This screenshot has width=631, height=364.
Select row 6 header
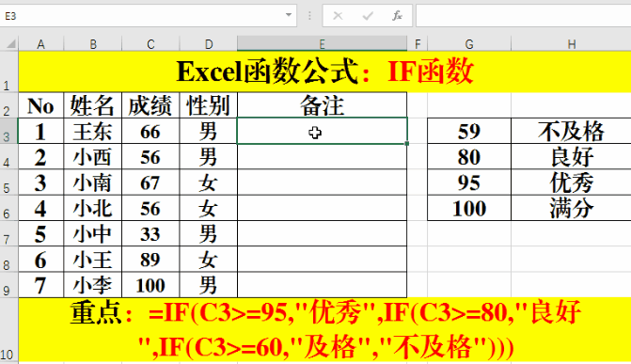pos(8,208)
